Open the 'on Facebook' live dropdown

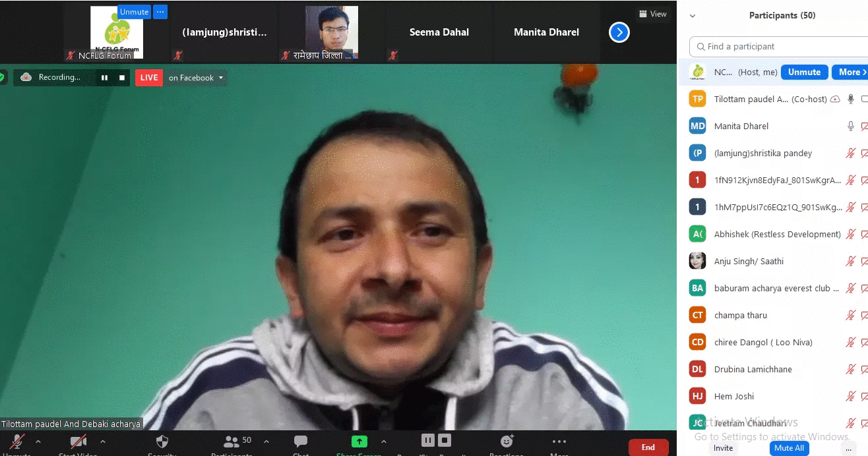[196, 78]
